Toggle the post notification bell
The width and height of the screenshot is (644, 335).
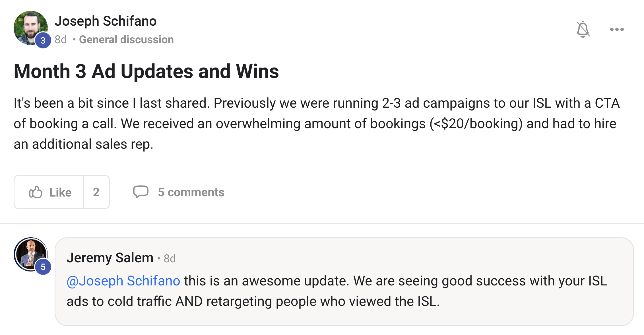[583, 29]
